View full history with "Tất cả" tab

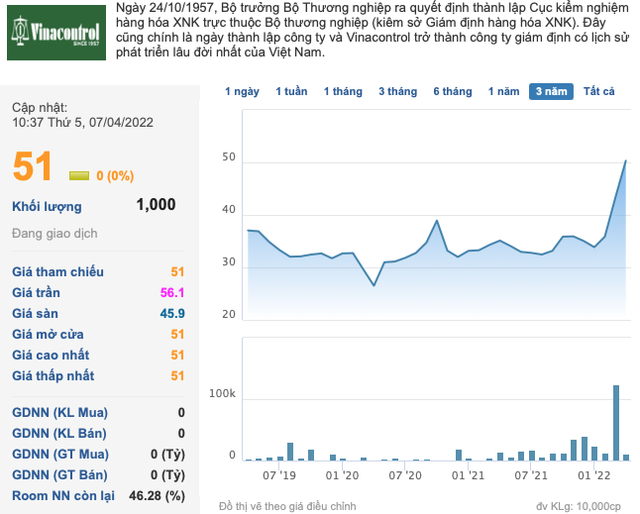(599, 92)
